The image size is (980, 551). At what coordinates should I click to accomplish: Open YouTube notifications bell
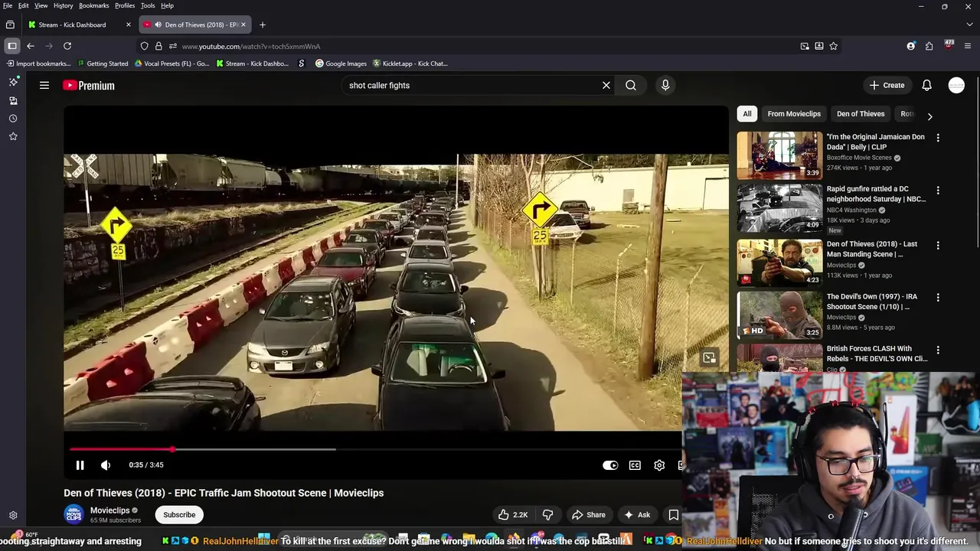click(x=926, y=86)
